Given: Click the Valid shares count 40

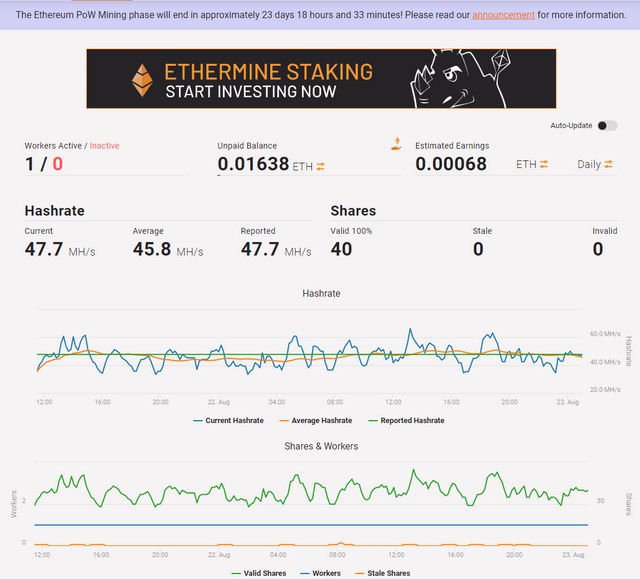Looking at the screenshot, I should pyautogui.click(x=341, y=249).
